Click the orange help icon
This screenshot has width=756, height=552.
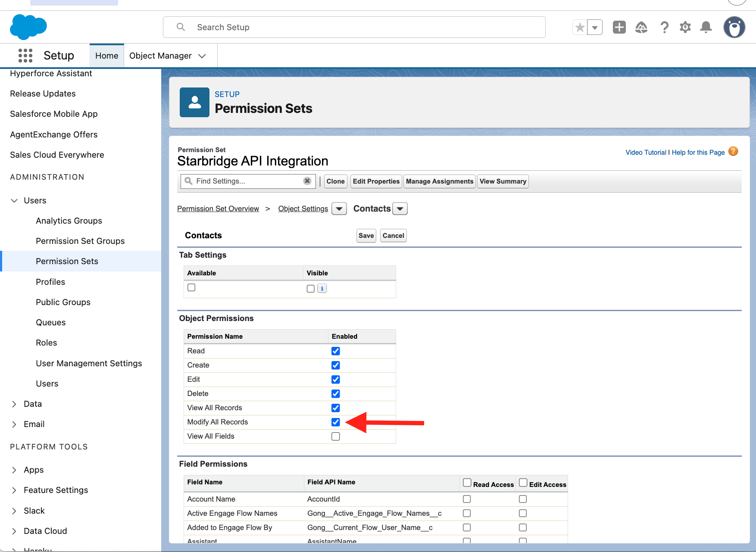[733, 151]
